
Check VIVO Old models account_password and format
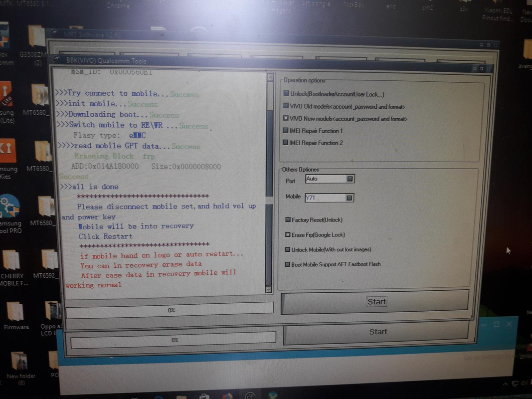[x=286, y=106]
